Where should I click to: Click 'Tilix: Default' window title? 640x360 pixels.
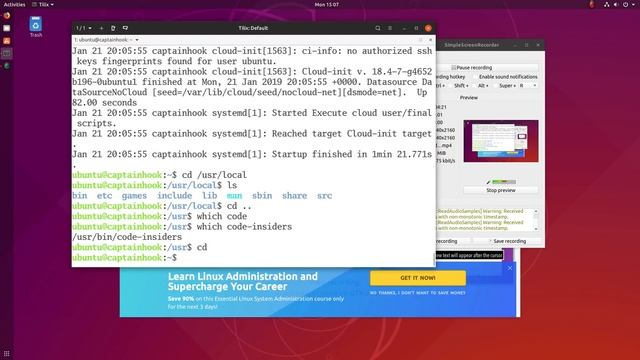click(253, 28)
